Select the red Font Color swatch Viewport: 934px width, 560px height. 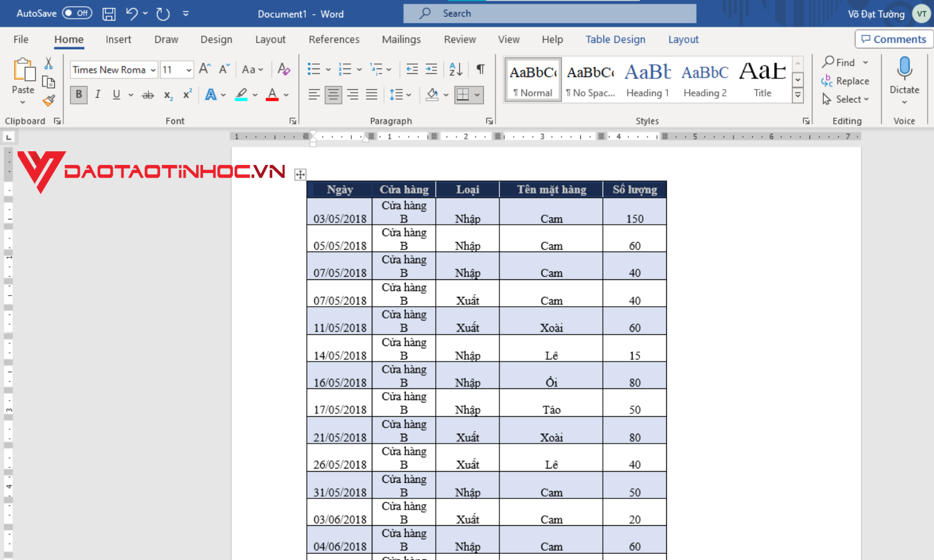coord(272,95)
